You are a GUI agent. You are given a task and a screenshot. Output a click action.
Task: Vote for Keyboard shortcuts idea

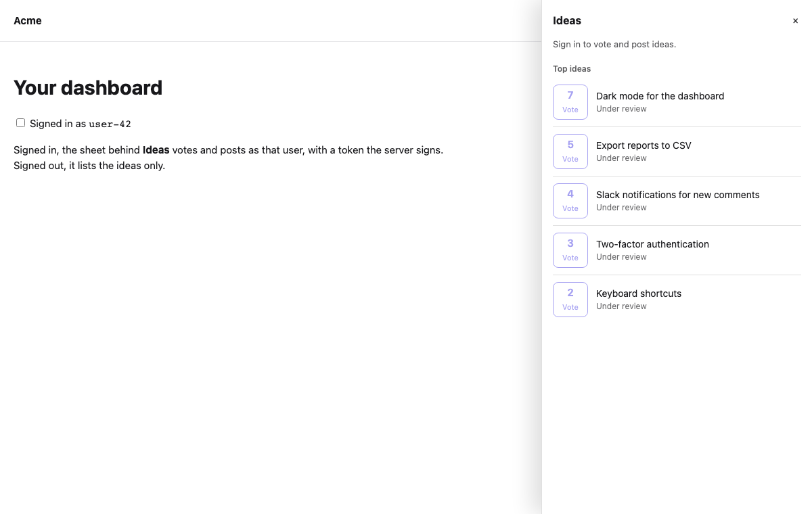570,300
